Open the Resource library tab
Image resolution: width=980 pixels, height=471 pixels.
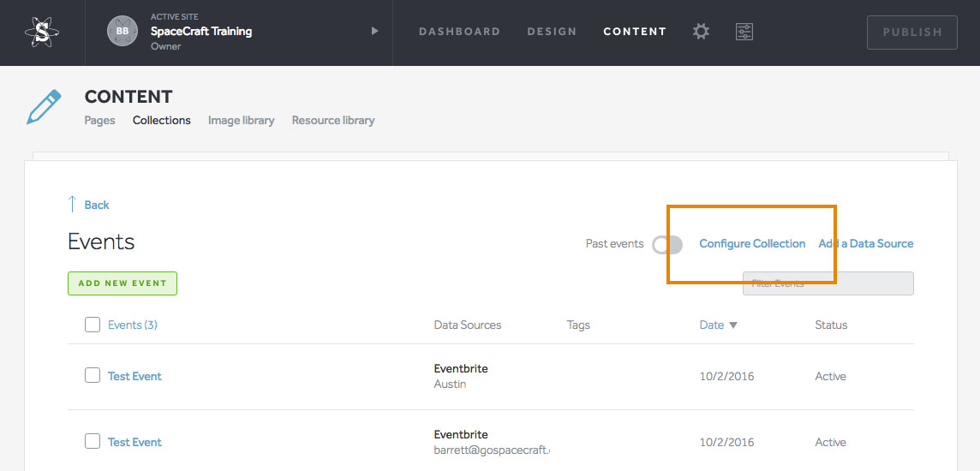click(333, 120)
